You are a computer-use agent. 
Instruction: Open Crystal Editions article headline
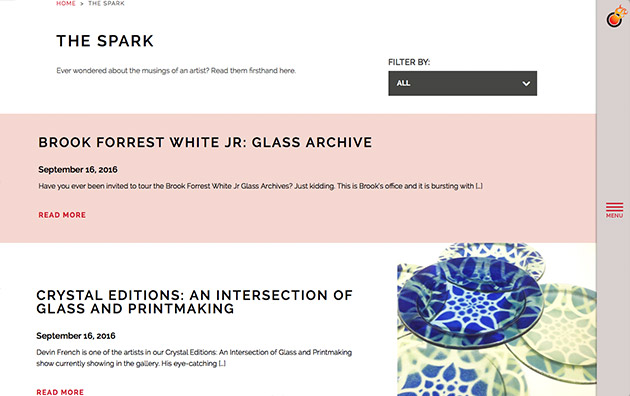click(x=194, y=302)
